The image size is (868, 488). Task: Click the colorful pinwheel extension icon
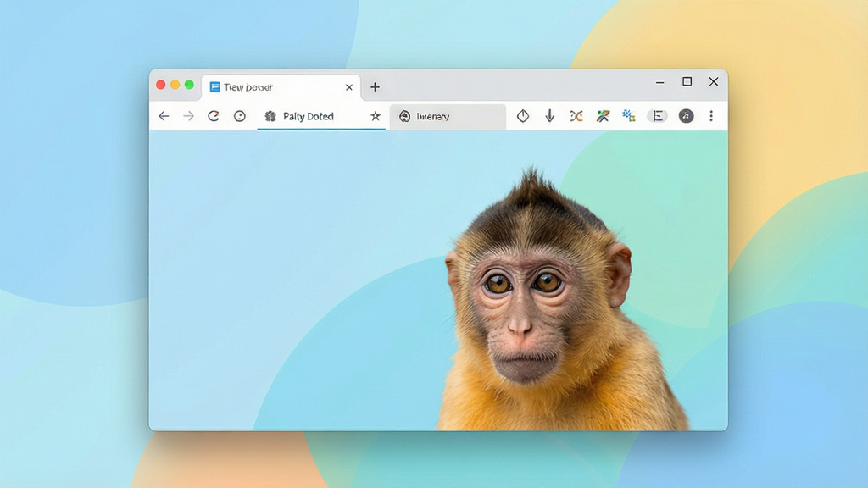pyautogui.click(x=603, y=116)
